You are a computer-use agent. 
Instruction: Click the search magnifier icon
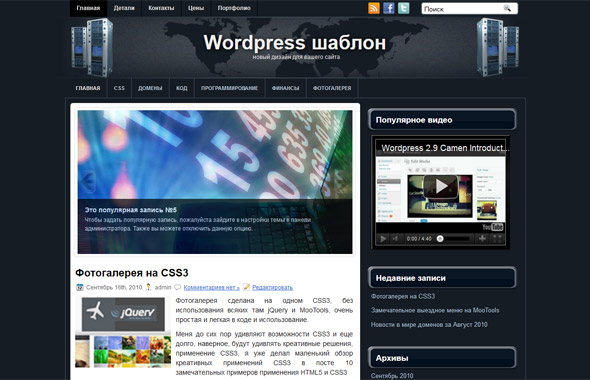pos(507,8)
